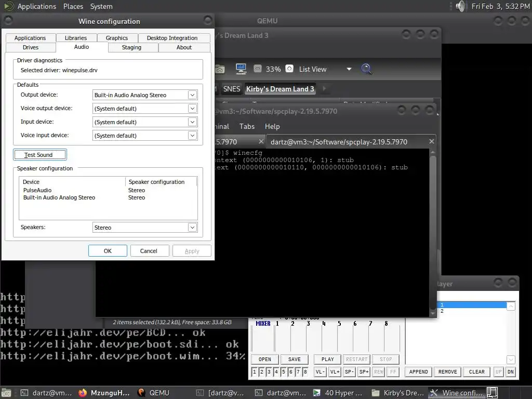Open the Help menu in the terminal
This screenshot has height=399, width=532.
click(x=272, y=126)
